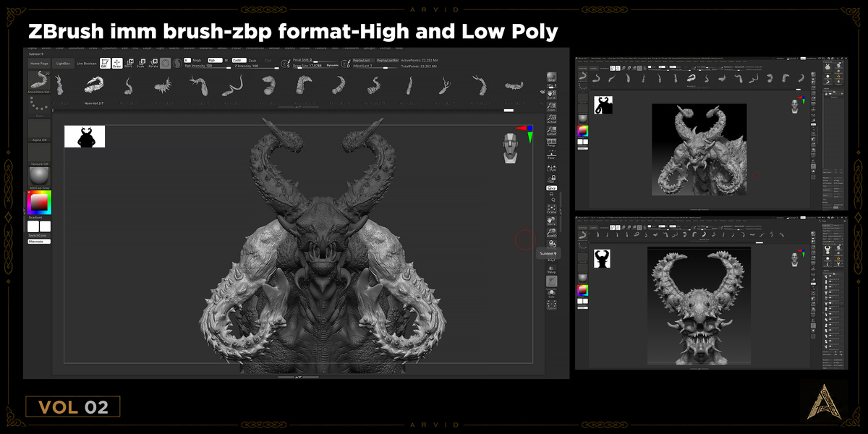The width and height of the screenshot is (868, 434).
Task: Toggle the Rgb color mode button
Action: pos(215,60)
